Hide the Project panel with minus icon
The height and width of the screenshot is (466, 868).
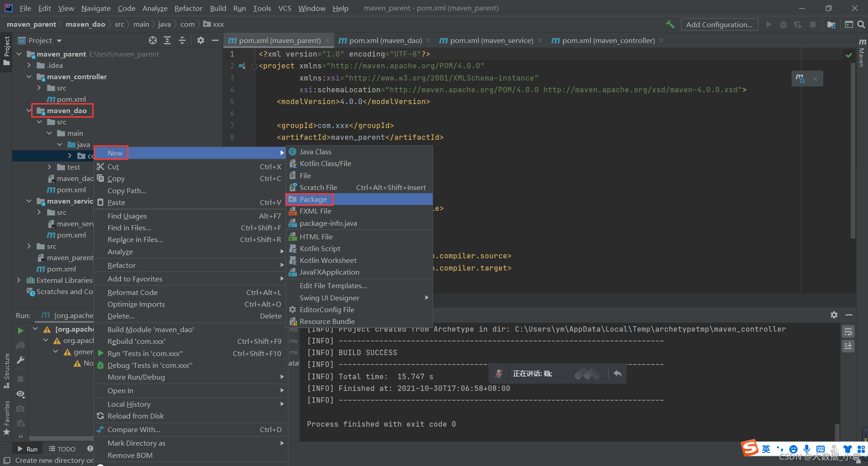tap(215, 40)
